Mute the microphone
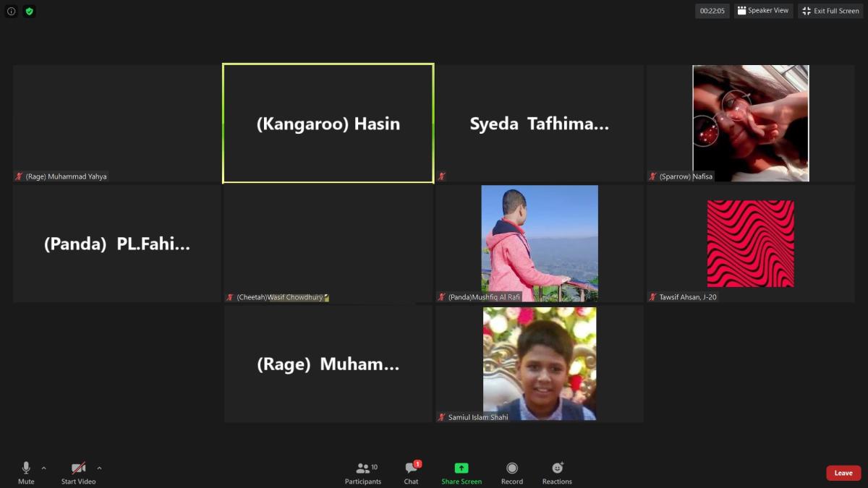 tap(26, 473)
